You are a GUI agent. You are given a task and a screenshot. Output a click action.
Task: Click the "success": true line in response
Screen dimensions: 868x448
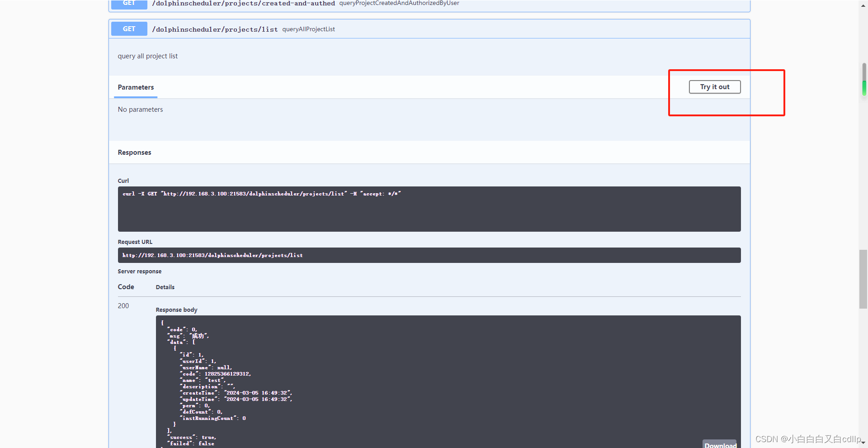click(192, 437)
